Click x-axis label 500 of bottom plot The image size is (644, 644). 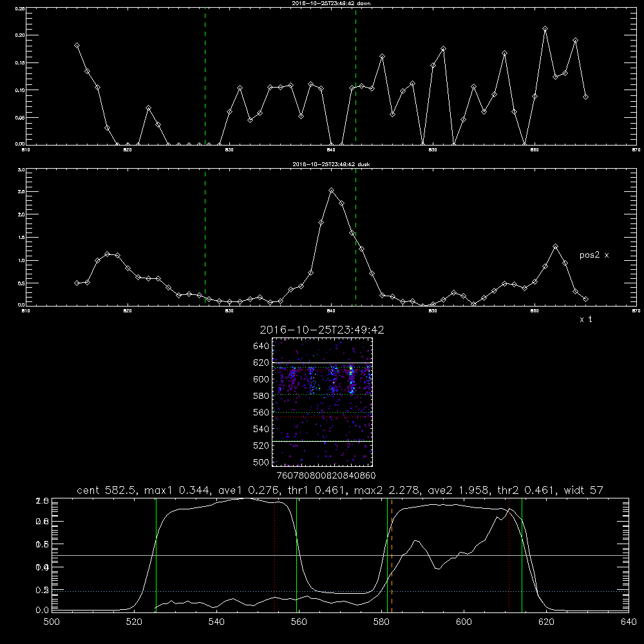[x=52, y=622]
